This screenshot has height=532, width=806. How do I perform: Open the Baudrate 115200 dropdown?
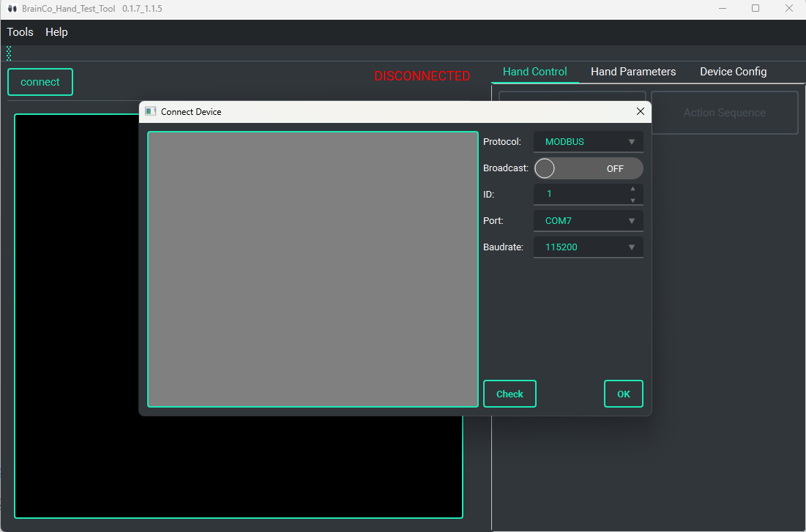point(588,247)
